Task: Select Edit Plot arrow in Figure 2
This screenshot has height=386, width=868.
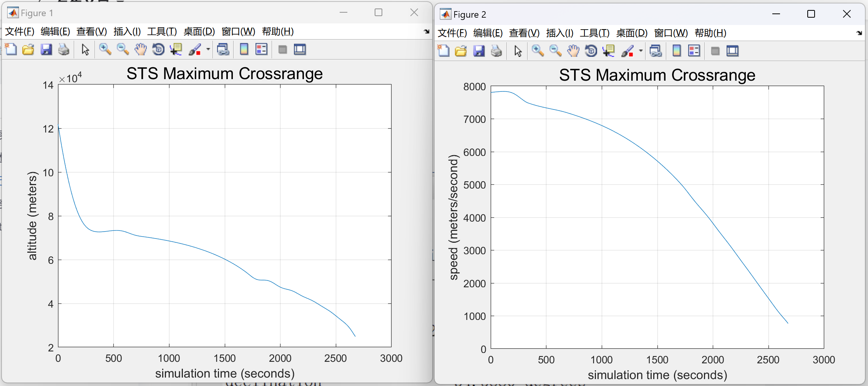Action: 518,51
